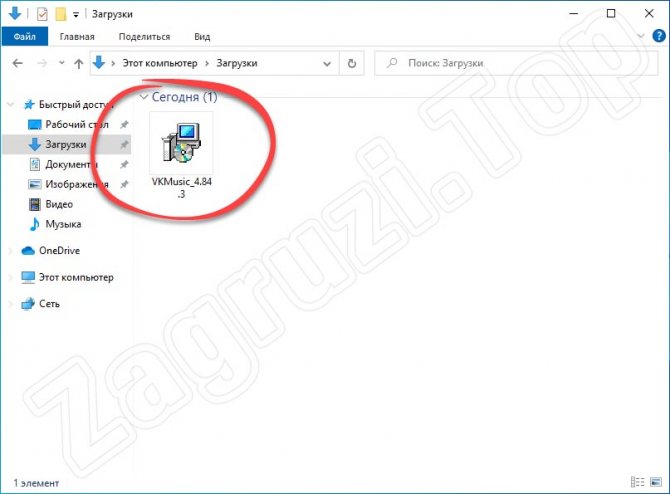This screenshot has width=670, height=494.
Task: Click the New folder icon in quick access toolbar
Action: click(x=61, y=14)
